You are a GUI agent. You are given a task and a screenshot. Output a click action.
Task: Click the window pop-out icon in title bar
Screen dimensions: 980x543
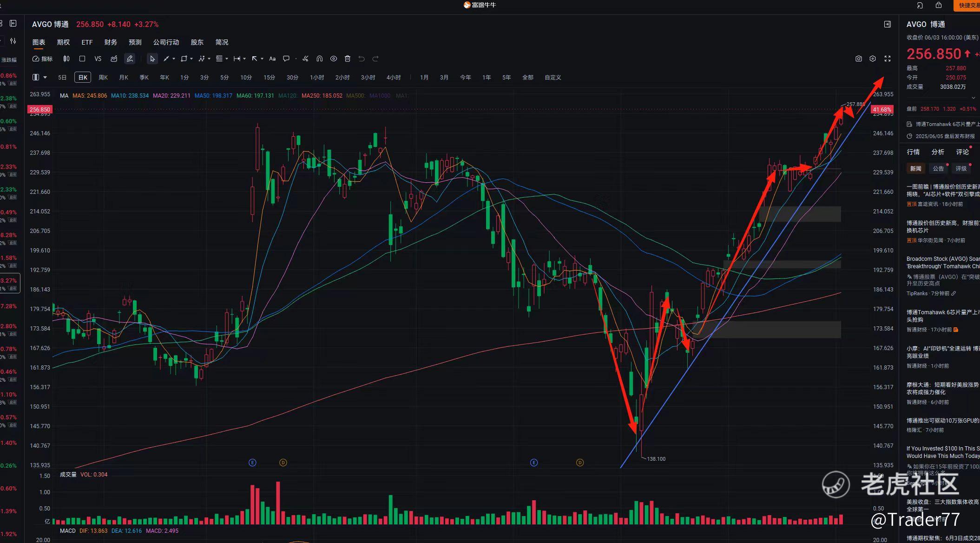tap(920, 5)
